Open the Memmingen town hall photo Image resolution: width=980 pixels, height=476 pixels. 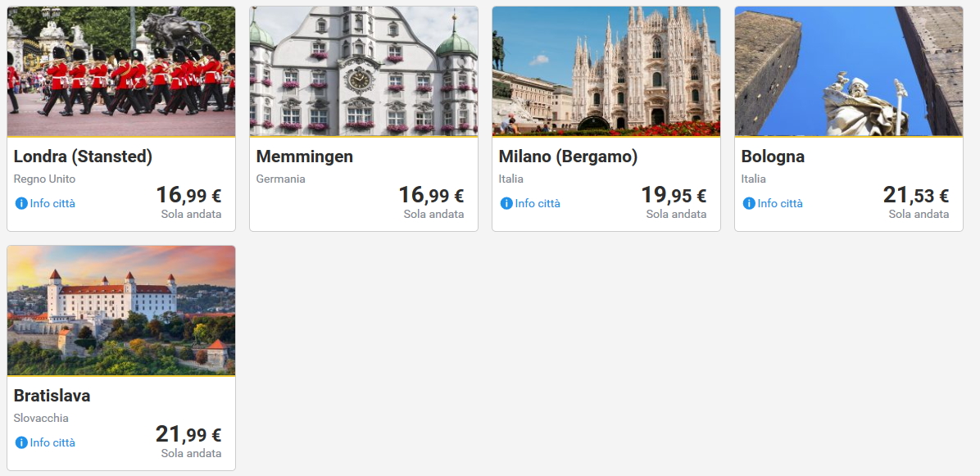pyautogui.click(x=364, y=71)
